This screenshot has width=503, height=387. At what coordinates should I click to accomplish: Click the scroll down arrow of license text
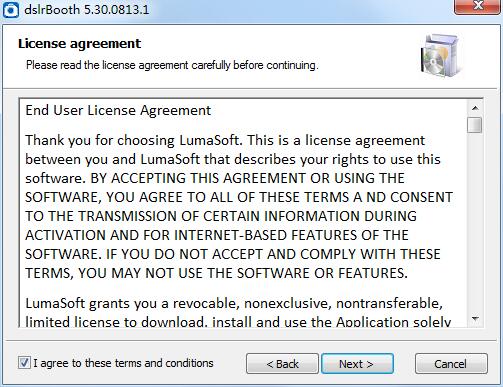coord(475,319)
